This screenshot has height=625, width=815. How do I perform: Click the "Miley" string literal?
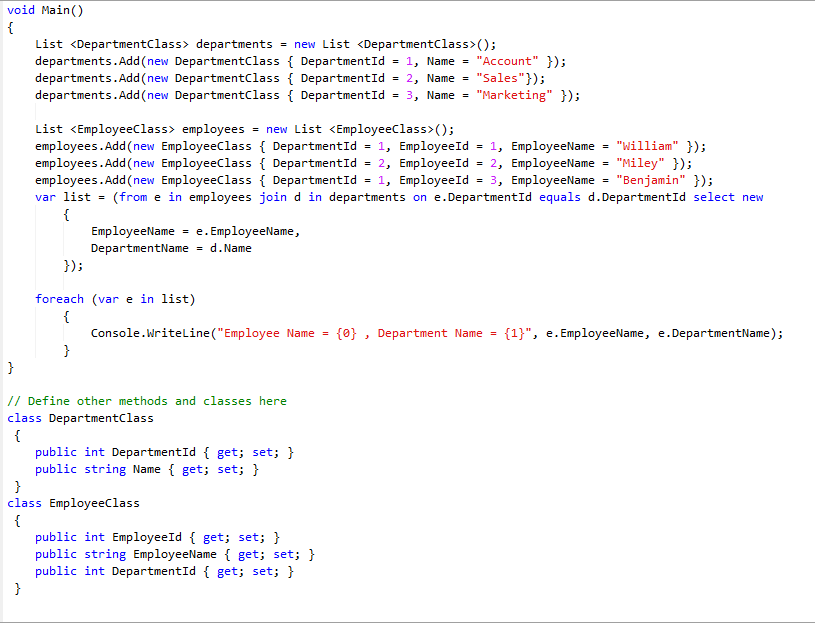coord(640,164)
